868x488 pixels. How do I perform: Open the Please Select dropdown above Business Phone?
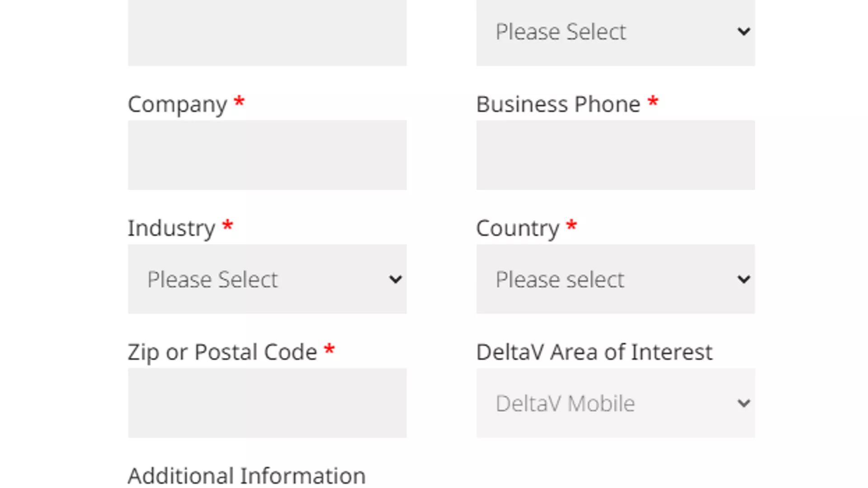615,32
